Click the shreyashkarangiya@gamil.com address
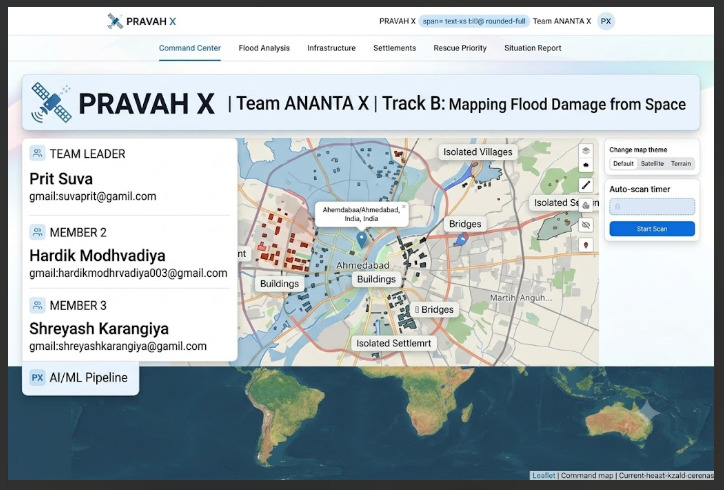This screenshot has height=490, width=724. click(x=118, y=346)
